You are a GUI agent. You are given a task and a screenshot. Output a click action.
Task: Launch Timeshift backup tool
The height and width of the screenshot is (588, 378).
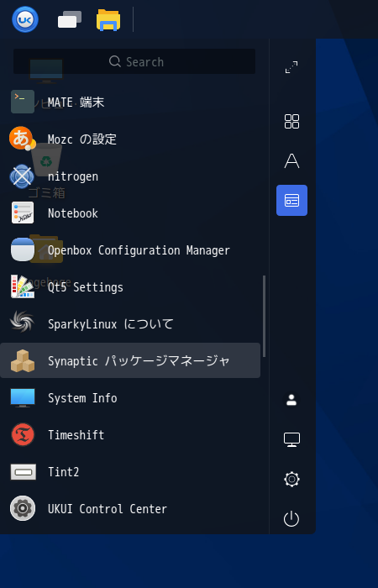click(x=130, y=434)
